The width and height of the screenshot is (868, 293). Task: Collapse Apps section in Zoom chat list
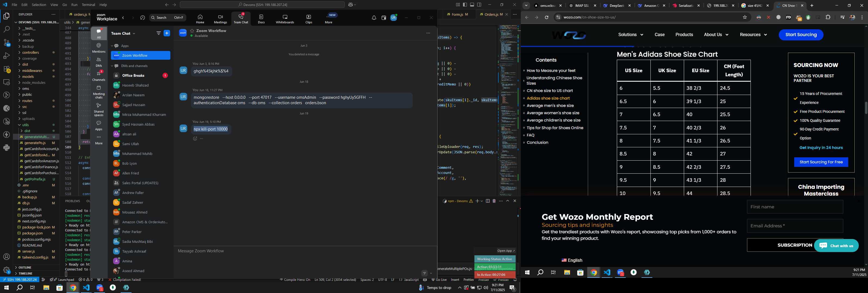(112, 46)
